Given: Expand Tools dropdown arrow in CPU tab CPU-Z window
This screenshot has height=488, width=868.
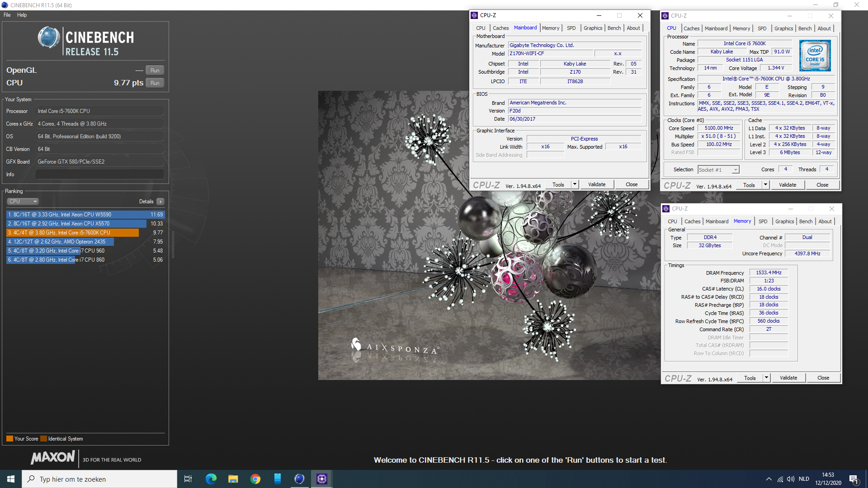Looking at the screenshot, I should (765, 185).
